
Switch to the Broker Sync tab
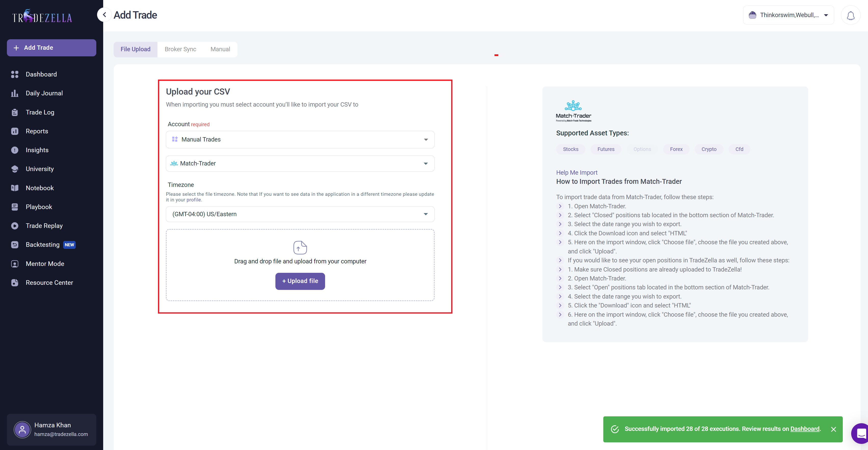180,49
